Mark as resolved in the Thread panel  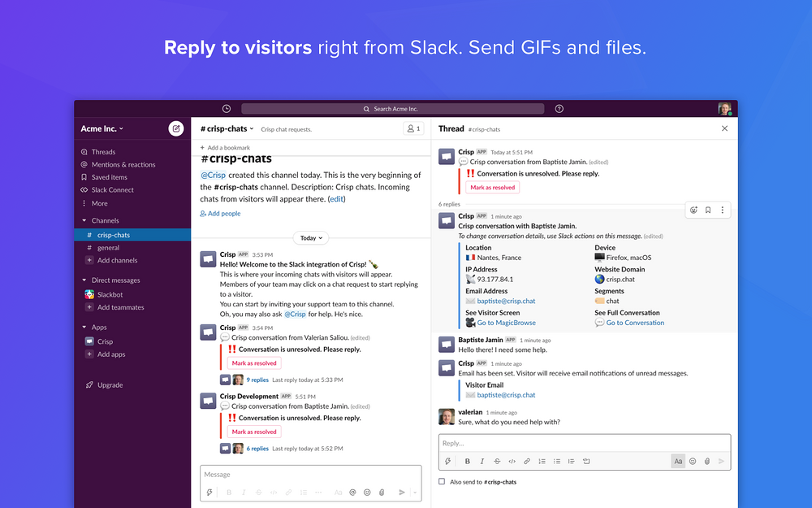[493, 188]
